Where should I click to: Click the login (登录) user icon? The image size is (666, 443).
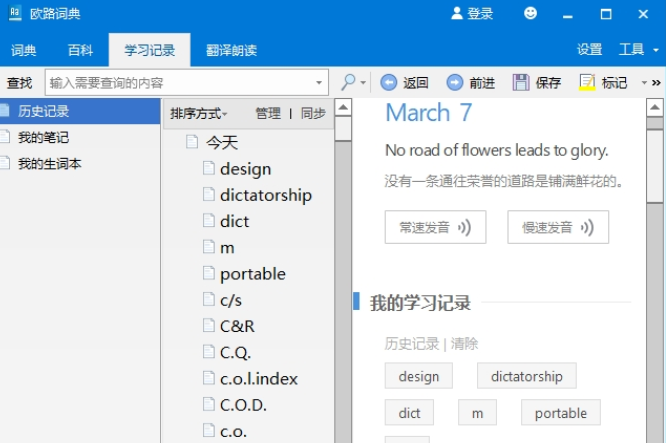click(x=458, y=14)
